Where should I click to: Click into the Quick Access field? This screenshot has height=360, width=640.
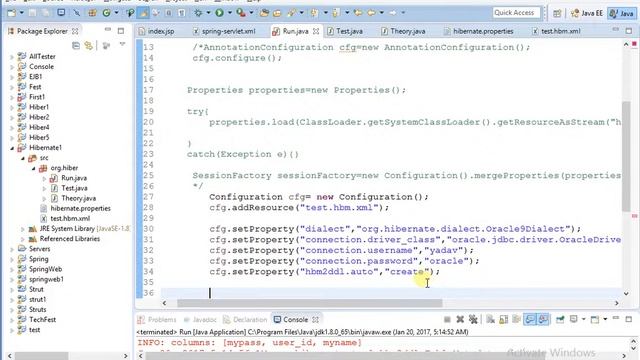tap(516, 13)
